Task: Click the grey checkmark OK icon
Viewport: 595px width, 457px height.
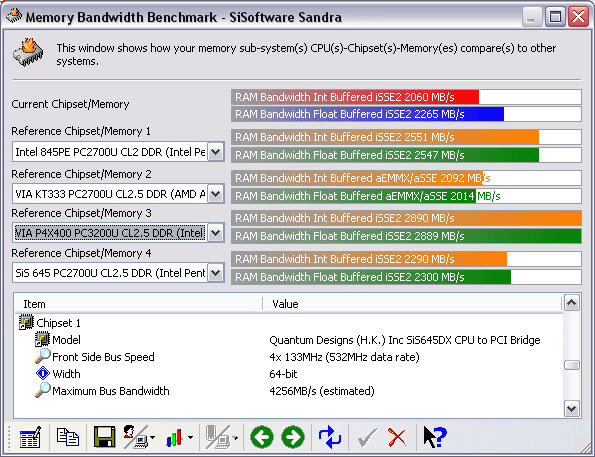Action: pyautogui.click(x=367, y=437)
